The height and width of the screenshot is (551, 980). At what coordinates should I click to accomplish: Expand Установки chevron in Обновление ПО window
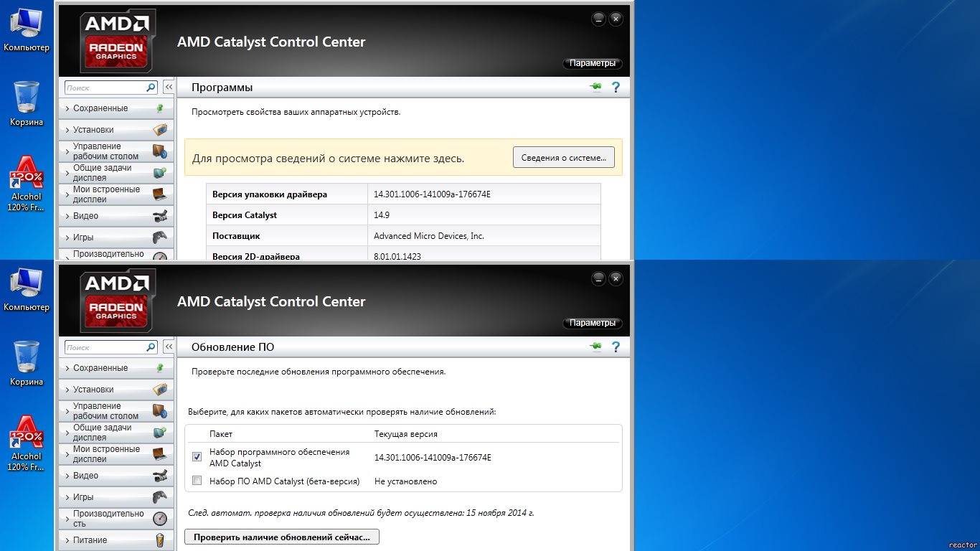pos(67,390)
